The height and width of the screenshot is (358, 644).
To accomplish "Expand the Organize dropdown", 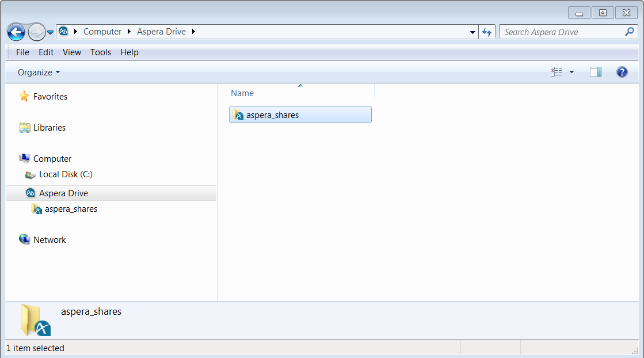I will tap(39, 73).
